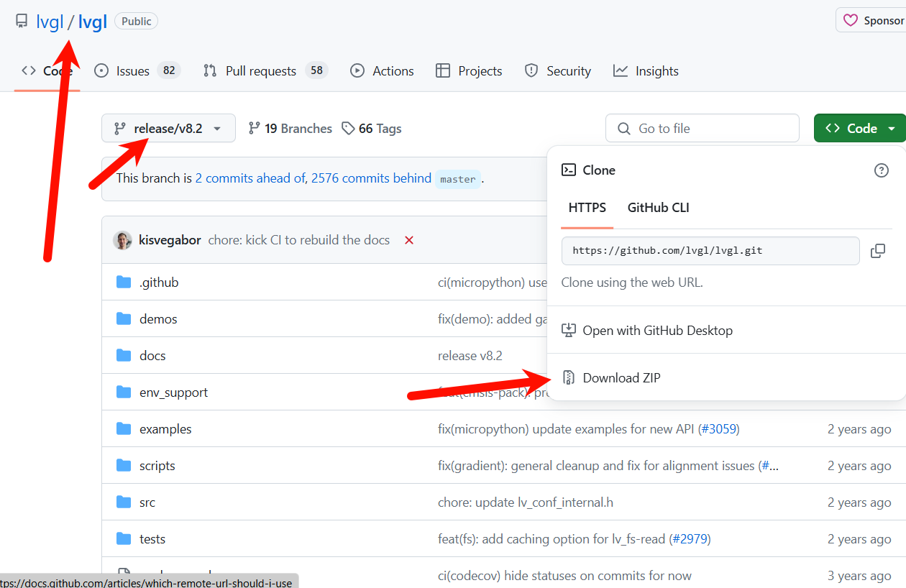Open the examples folder
The width and height of the screenshot is (906, 588).
coord(165,429)
